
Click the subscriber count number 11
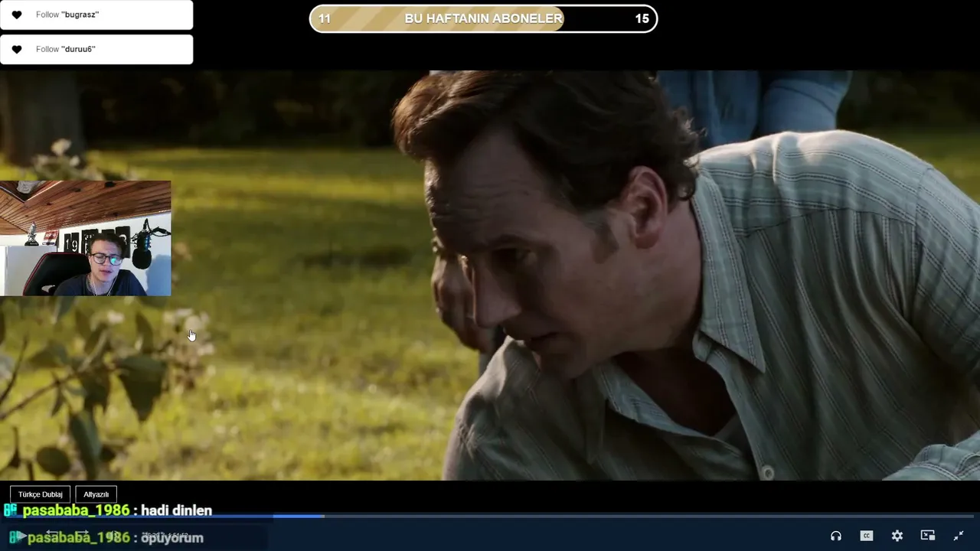(325, 18)
